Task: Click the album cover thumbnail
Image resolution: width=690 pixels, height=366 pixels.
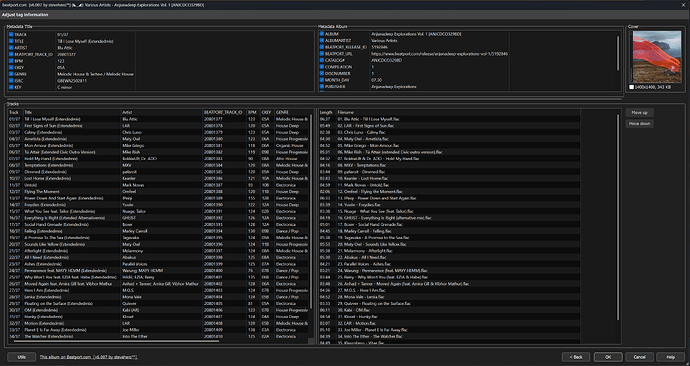Action: [x=657, y=57]
